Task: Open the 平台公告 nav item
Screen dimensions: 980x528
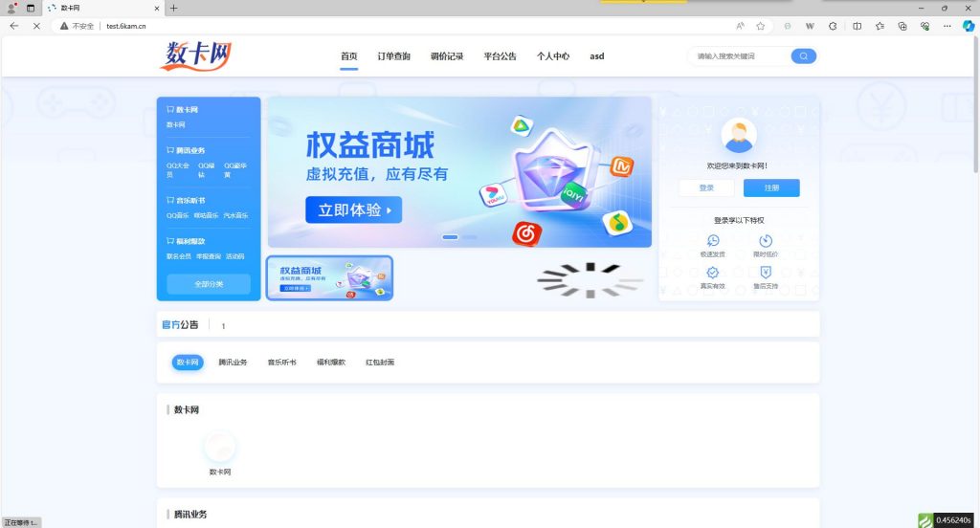Action: click(x=500, y=56)
